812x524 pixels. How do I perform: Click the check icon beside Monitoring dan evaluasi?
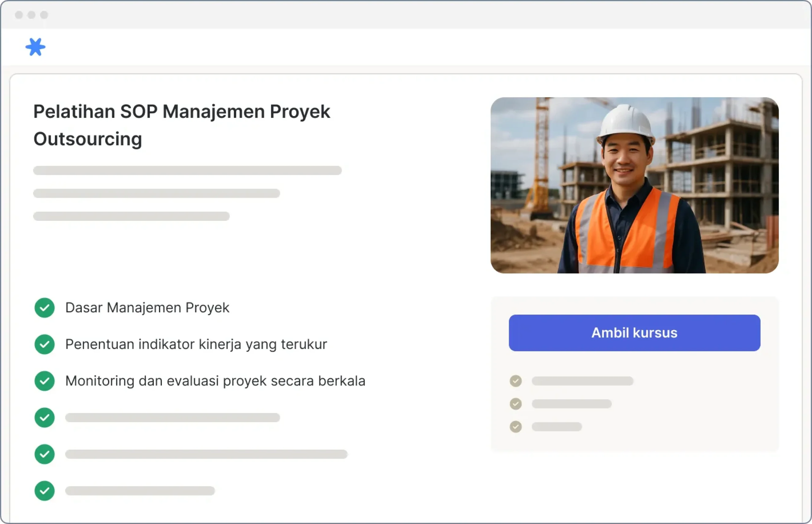click(x=44, y=381)
